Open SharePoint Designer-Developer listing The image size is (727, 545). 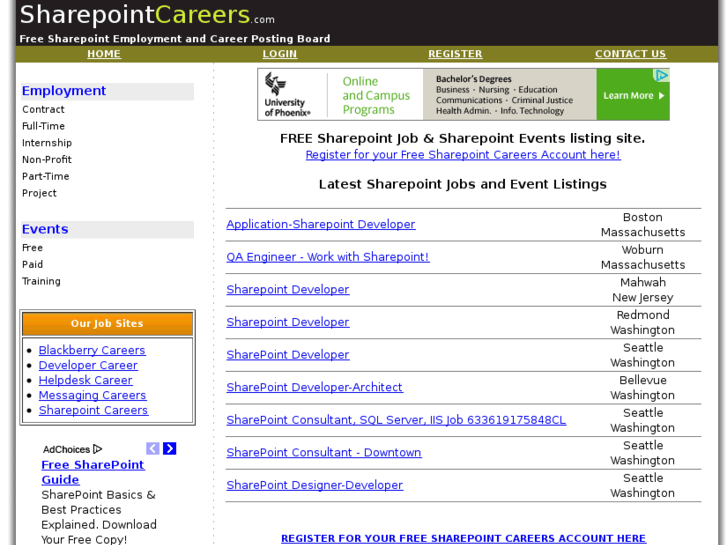tap(315, 485)
